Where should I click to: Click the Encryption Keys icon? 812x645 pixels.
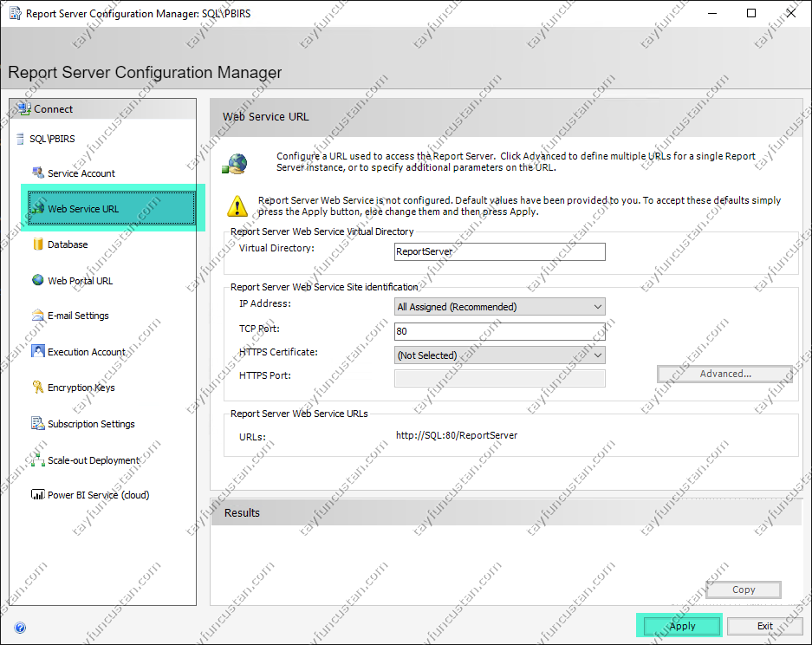point(38,387)
